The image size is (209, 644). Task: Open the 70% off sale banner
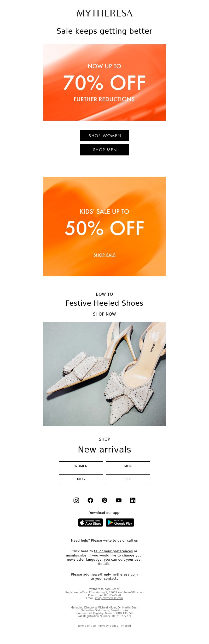104,82
